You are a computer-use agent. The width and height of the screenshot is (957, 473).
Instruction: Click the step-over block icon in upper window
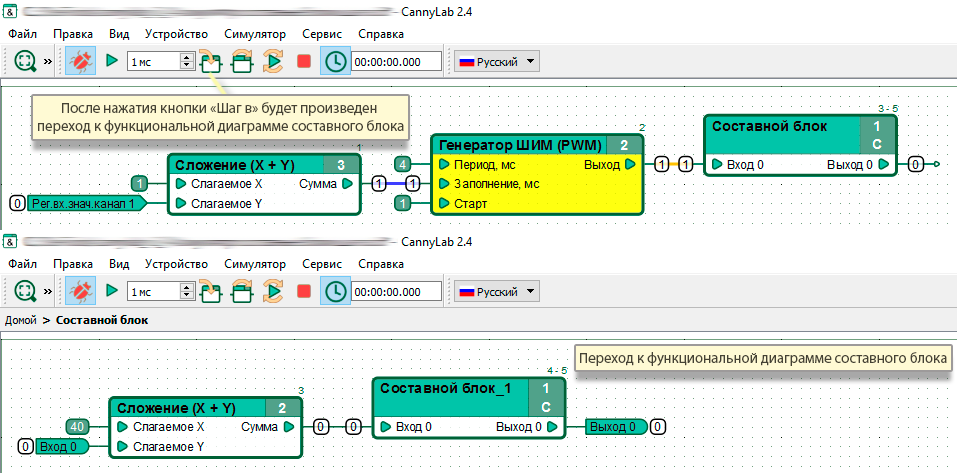pyautogui.click(x=242, y=61)
